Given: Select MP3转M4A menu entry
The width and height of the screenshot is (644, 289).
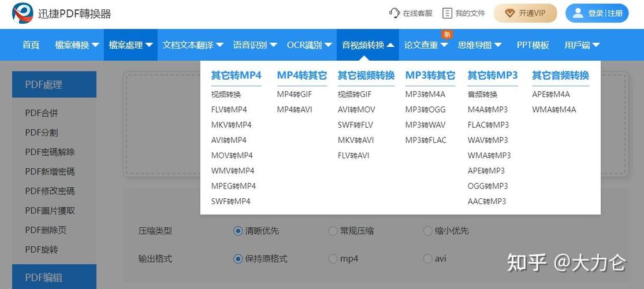Looking at the screenshot, I should [425, 95].
